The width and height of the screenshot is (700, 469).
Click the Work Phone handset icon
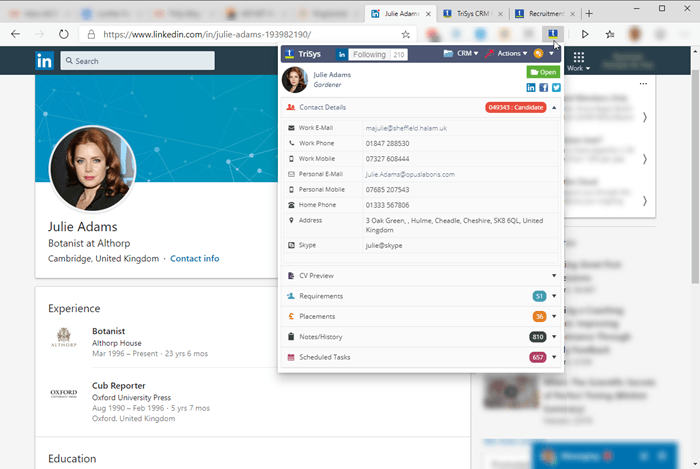[292, 143]
